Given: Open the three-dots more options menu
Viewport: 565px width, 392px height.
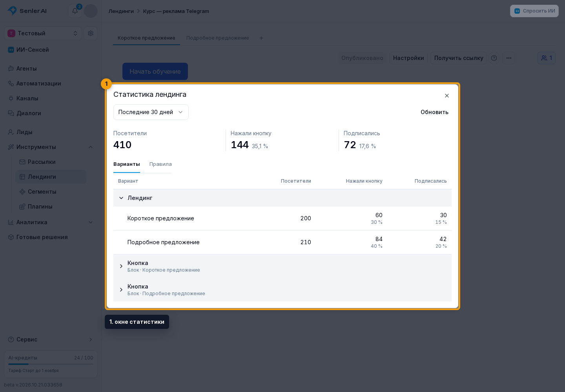Looking at the screenshot, I should (x=509, y=58).
